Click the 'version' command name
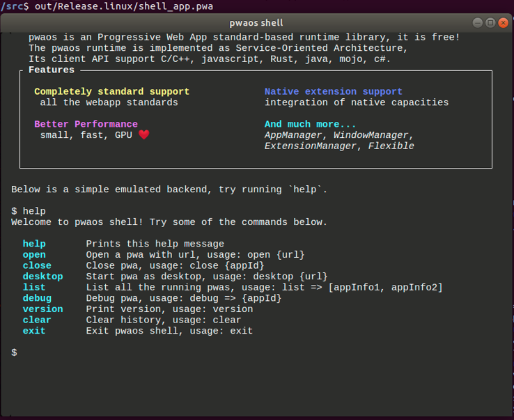The height and width of the screenshot is (420, 514). [42, 309]
